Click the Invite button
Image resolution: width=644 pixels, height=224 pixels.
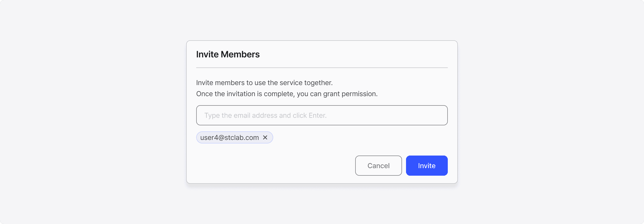(427, 166)
